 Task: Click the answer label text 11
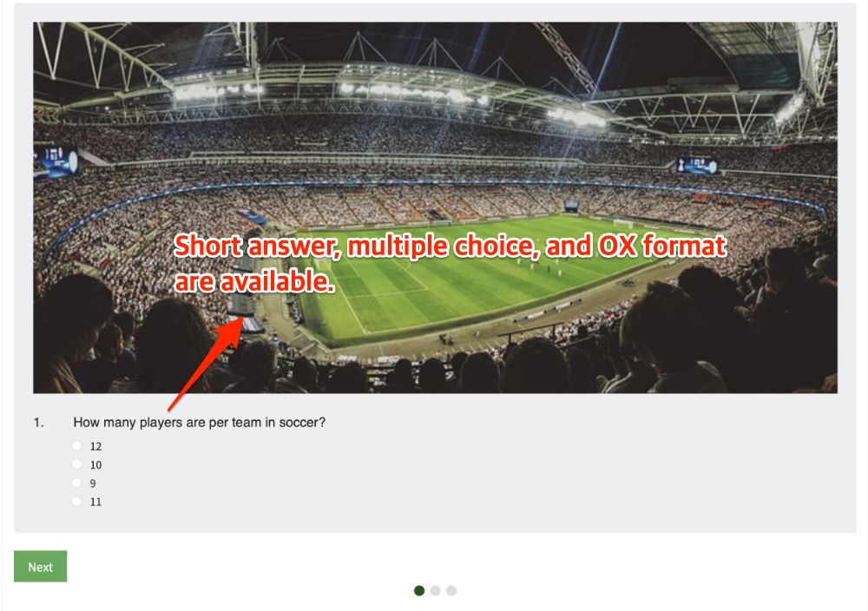click(x=95, y=502)
